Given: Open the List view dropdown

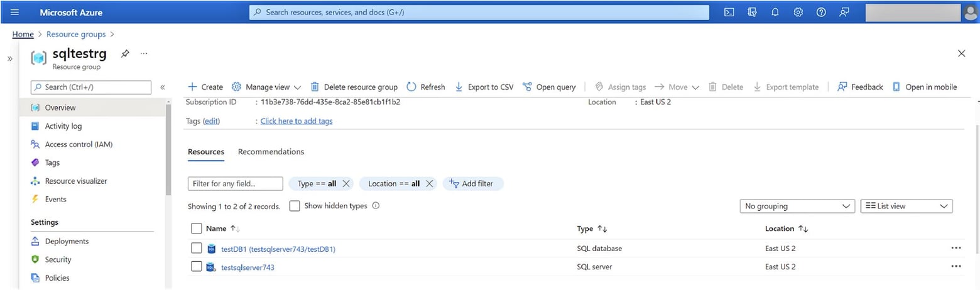Looking at the screenshot, I should [906, 206].
